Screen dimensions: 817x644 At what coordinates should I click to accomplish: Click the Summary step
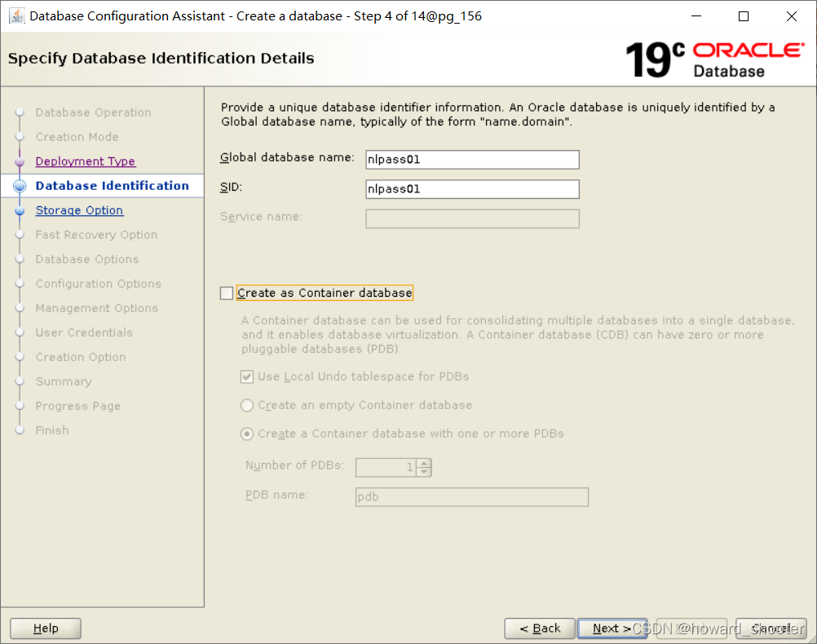coord(64,382)
